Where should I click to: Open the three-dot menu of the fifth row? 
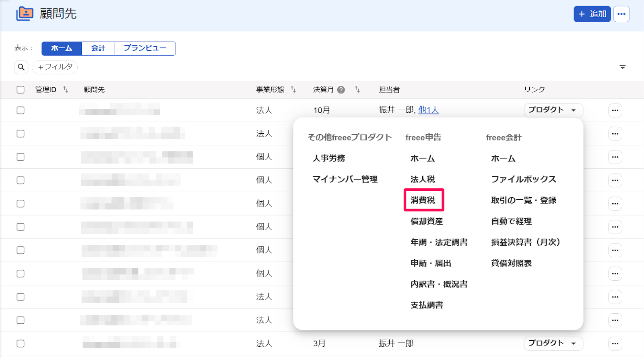pos(615,204)
